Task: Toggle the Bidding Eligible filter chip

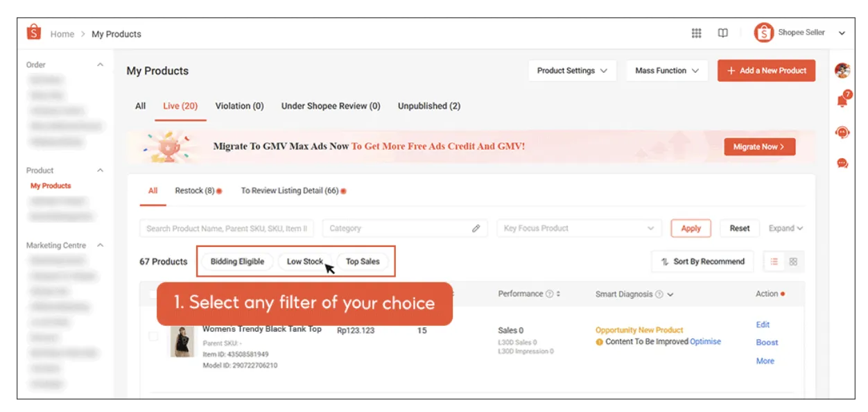Action: [237, 261]
